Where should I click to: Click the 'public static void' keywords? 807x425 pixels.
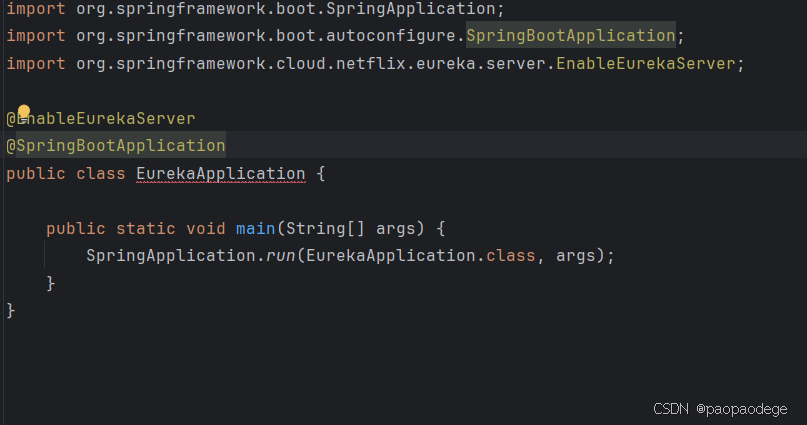[x=136, y=228]
